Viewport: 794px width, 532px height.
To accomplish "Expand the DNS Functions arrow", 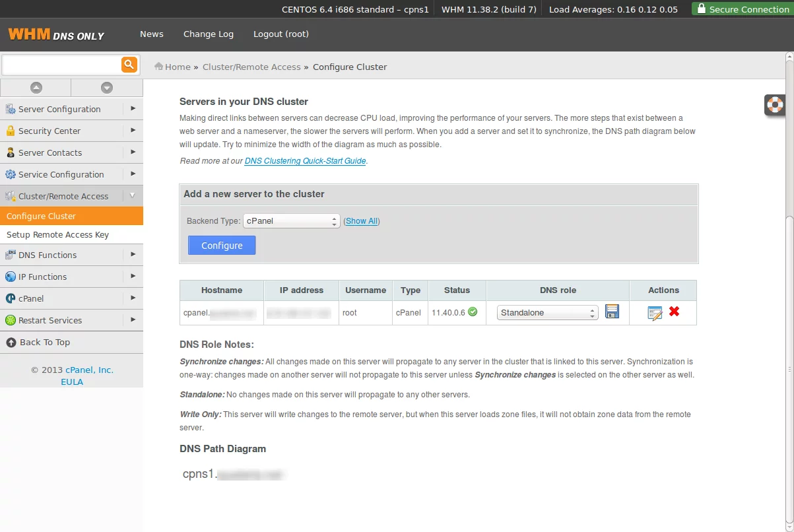I will [133, 254].
